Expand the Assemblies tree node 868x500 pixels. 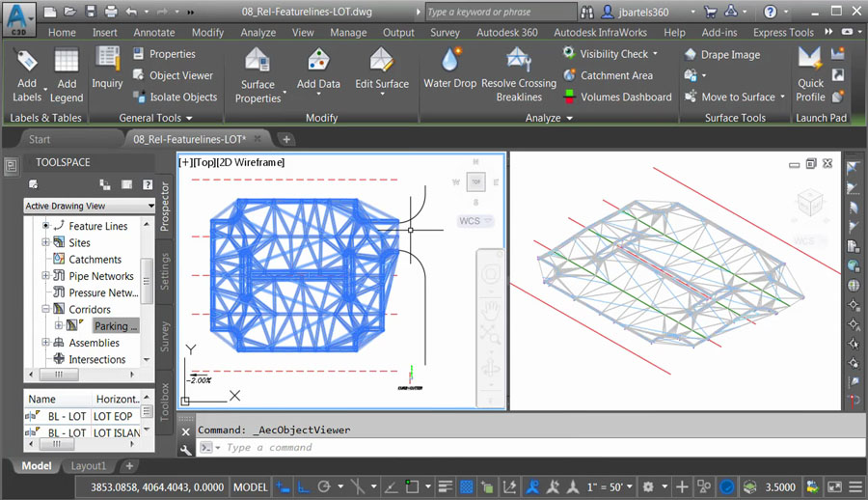pos(45,342)
